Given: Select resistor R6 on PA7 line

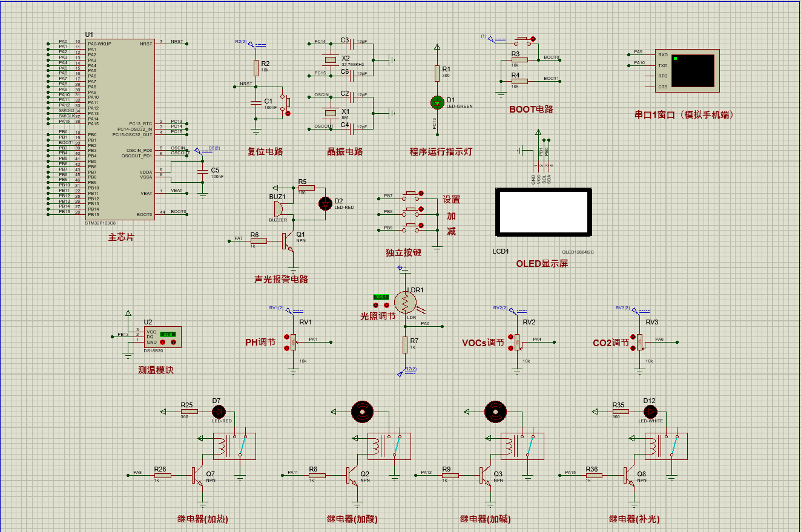Looking at the screenshot, I should point(259,241).
